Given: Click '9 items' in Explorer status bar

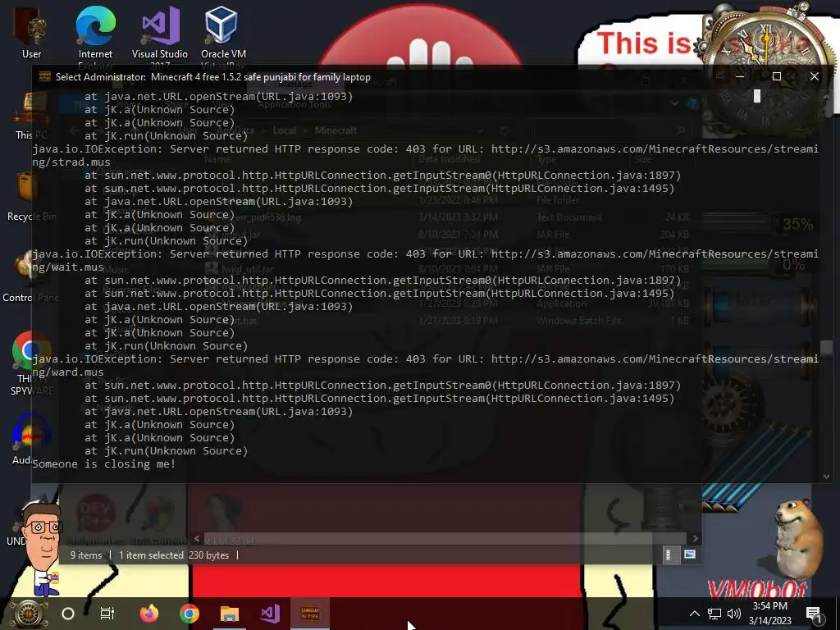Looking at the screenshot, I should (x=85, y=555).
